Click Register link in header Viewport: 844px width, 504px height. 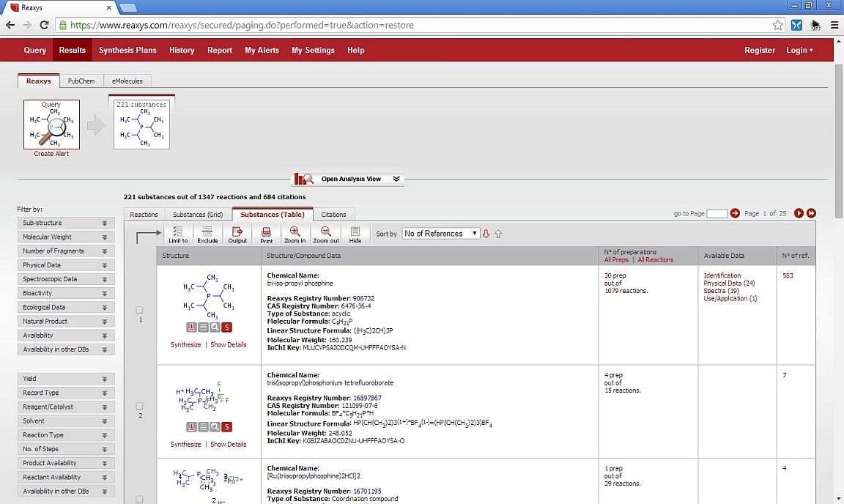coord(760,50)
